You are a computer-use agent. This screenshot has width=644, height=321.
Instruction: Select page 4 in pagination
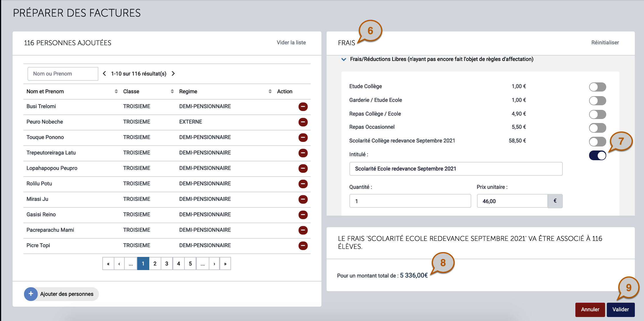178,263
